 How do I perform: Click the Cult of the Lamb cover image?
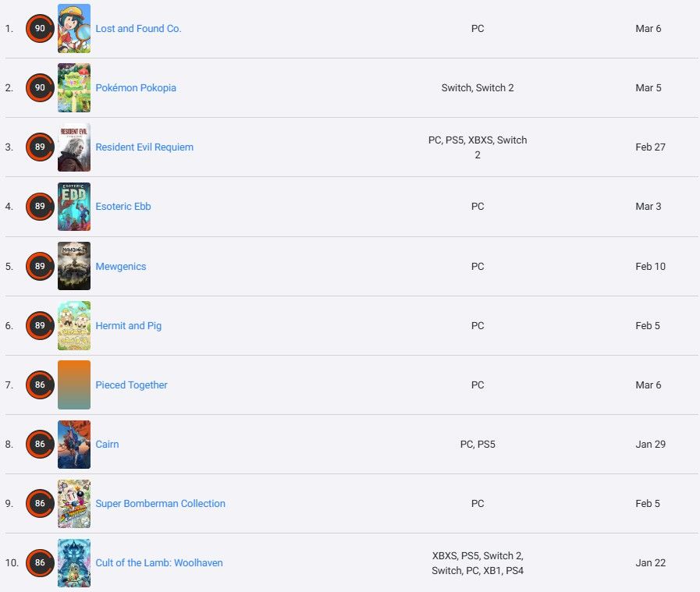point(74,562)
